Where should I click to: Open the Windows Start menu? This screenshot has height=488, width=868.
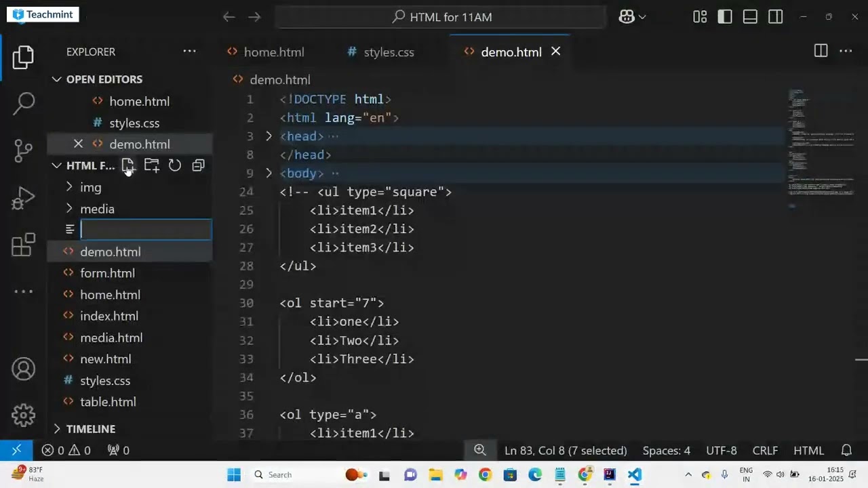pos(234,474)
